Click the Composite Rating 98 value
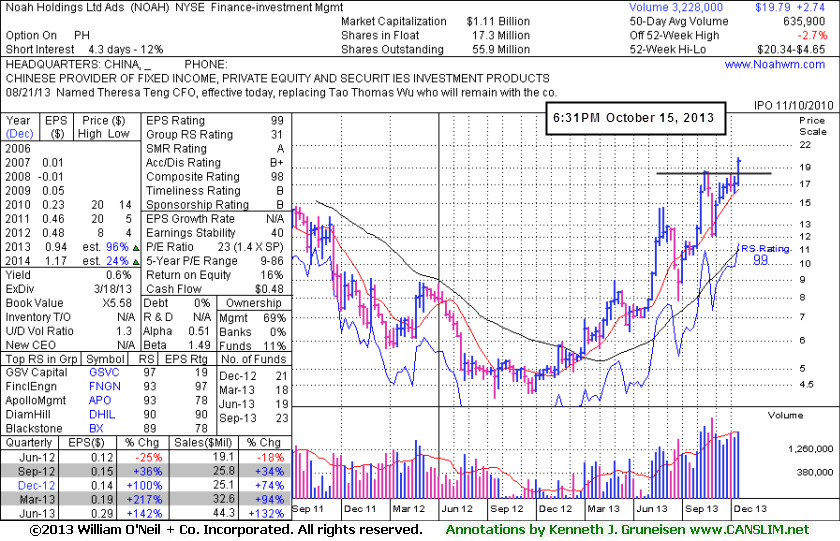Viewport: 840px width, 541px height. click(277, 177)
